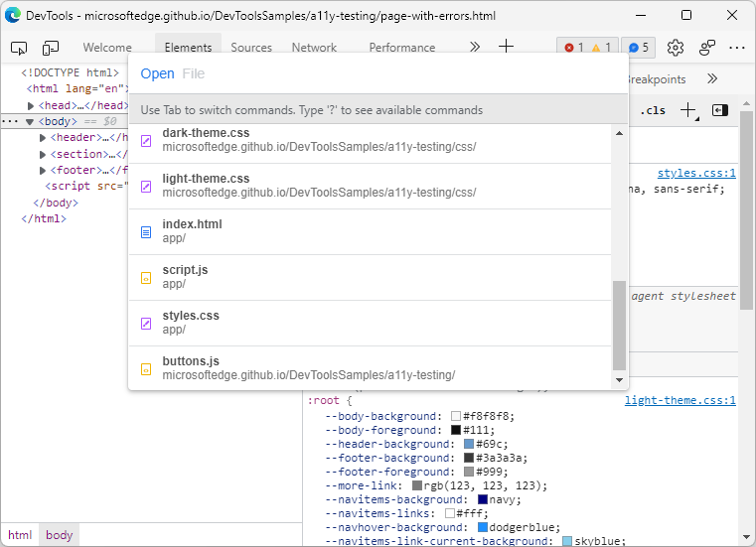Toggle device emulation icon
The image size is (756, 547).
coord(50,48)
